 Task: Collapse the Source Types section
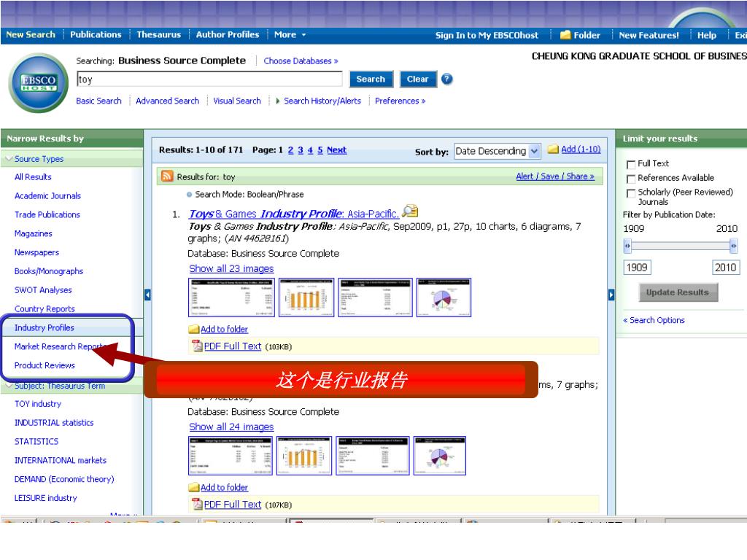pyautogui.click(x=9, y=158)
